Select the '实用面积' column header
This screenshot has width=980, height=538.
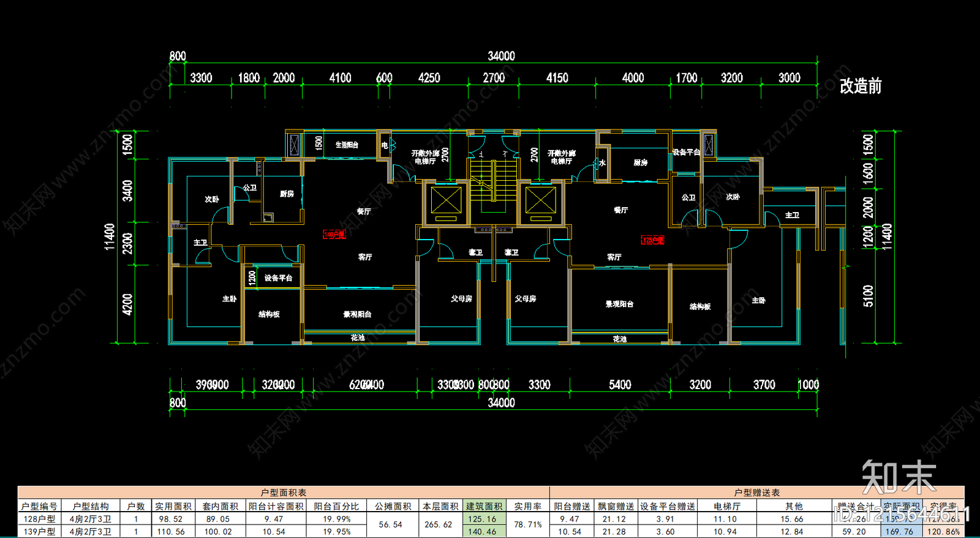click(173, 506)
